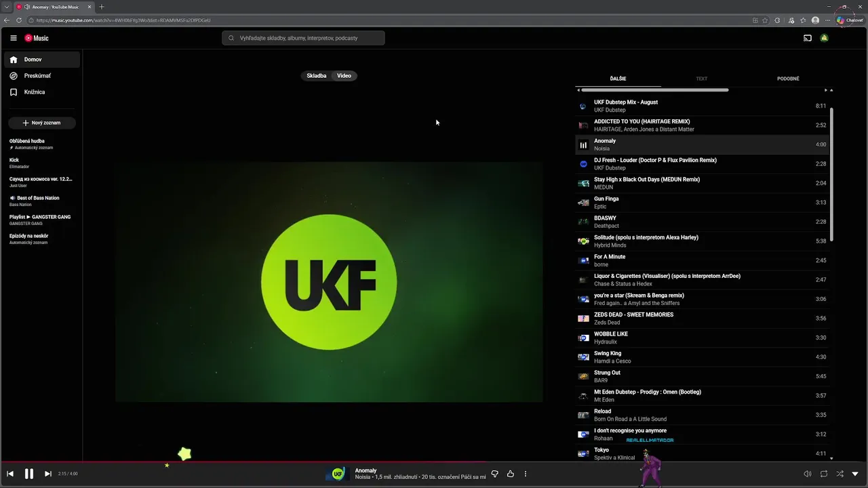Play ADDICTED TO YOU (HAIRITAGE REMIX)

[702, 125]
